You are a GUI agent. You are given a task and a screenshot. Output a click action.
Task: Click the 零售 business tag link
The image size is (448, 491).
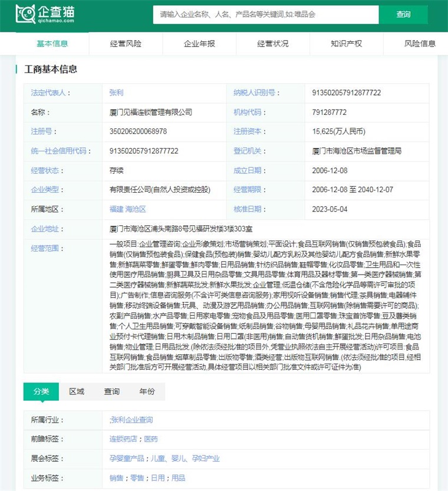click(137, 478)
